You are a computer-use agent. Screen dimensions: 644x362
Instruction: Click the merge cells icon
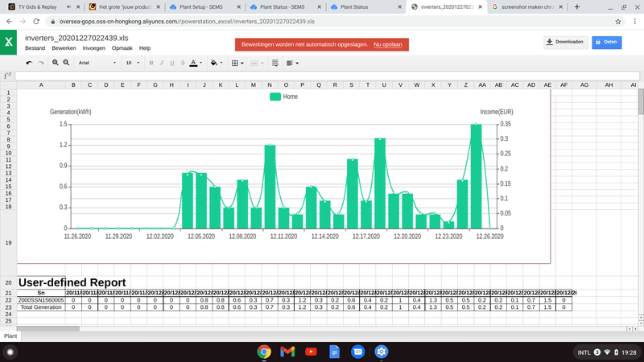(x=254, y=63)
